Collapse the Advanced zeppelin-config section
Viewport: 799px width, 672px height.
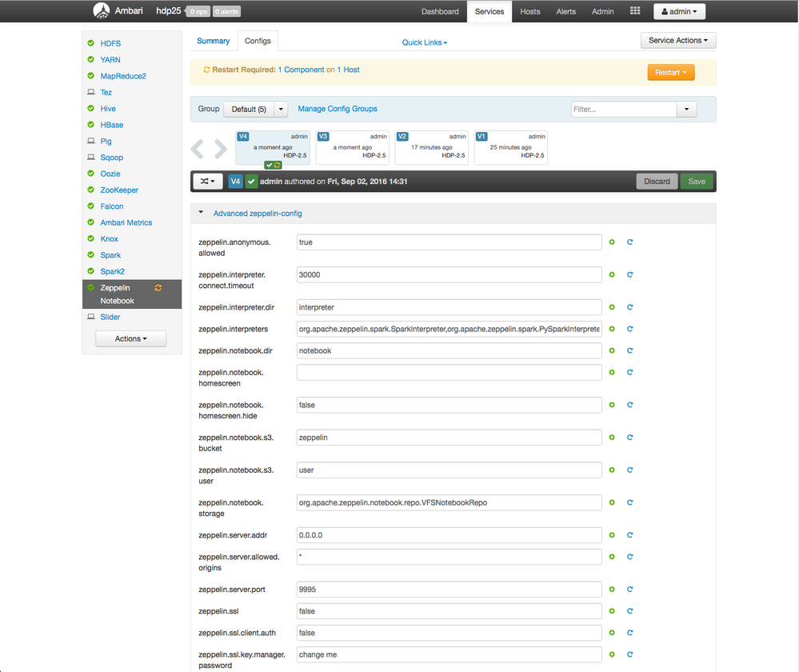[201, 213]
